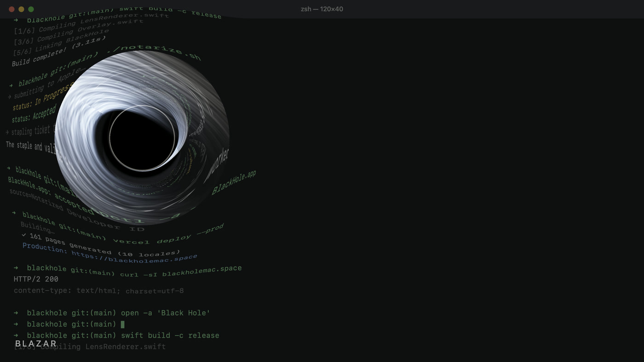Viewport: 644px width, 362px height.
Task: Click the 'curl -sI blackholemac.space' command
Action: click(x=181, y=271)
